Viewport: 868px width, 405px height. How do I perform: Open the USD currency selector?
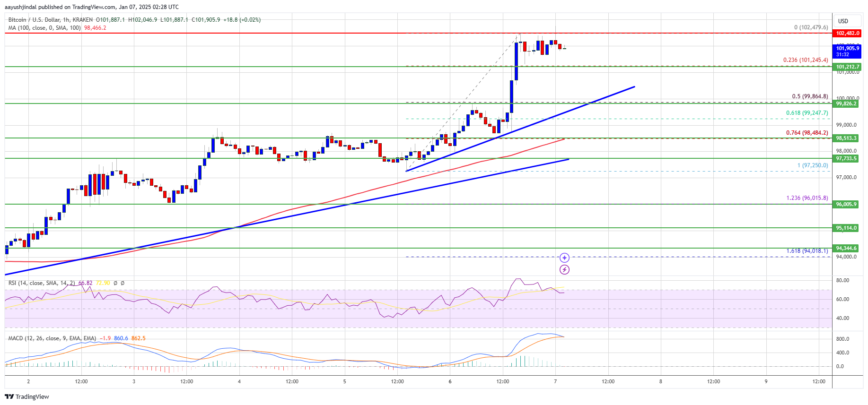(x=843, y=21)
